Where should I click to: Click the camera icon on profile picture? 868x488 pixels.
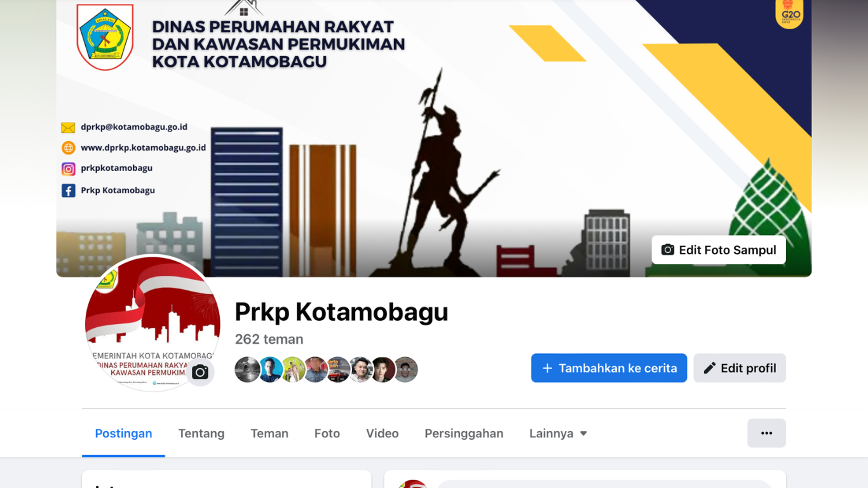200,372
